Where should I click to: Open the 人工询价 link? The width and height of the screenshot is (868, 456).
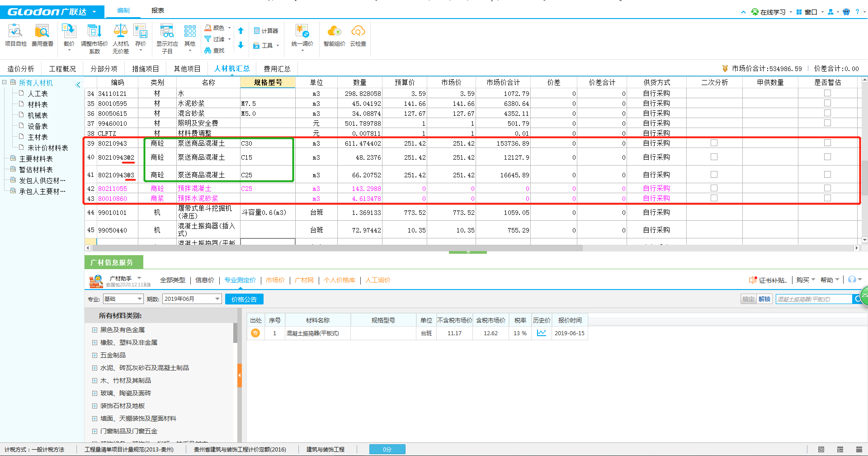378,280
